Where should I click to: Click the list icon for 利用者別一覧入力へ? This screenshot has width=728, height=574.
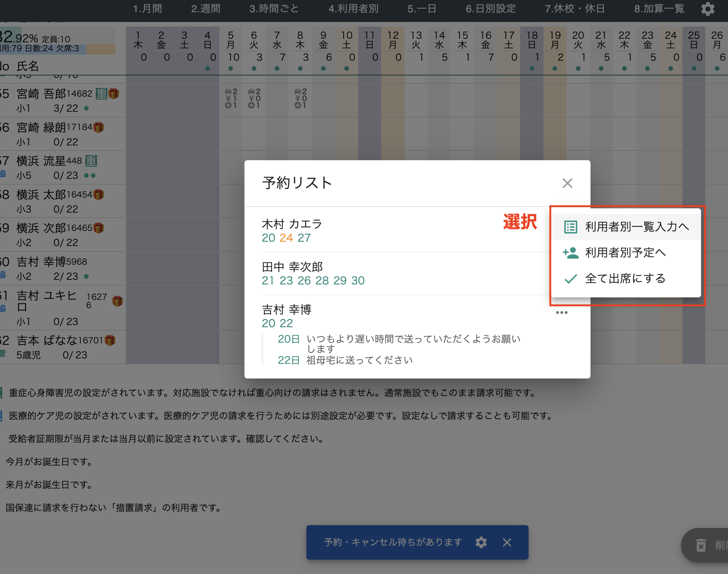point(570,227)
